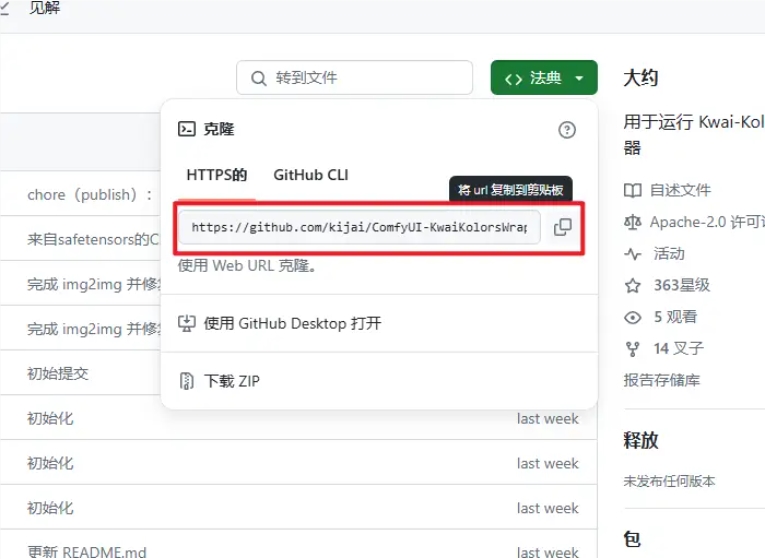Click the chore（publish）commit message
The image size is (765, 559).
point(90,195)
